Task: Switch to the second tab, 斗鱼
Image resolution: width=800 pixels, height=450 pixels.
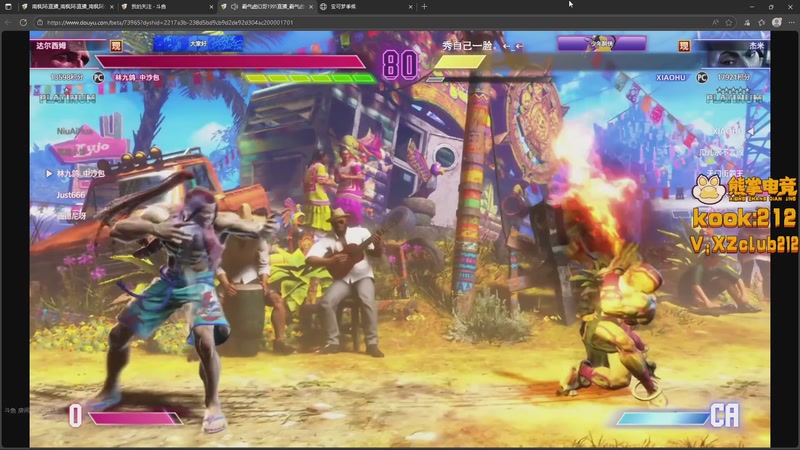Action: coord(167,7)
